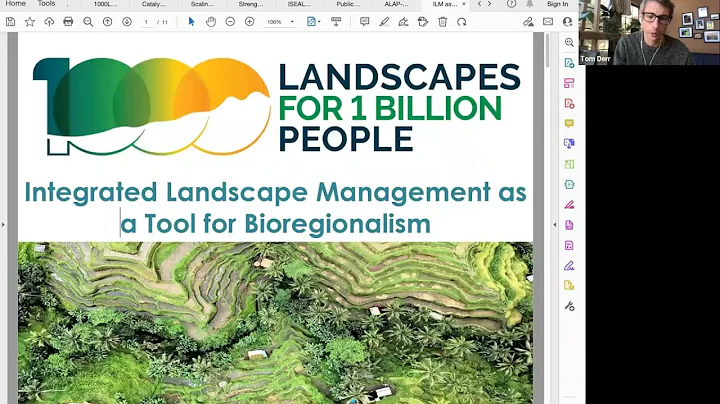Go to the previous page with the up arrow
Viewport: 720px width, 404px height.
click(x=107, y=22)
